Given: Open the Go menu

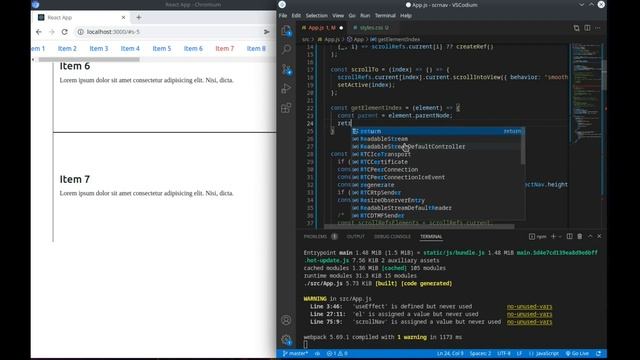Looking at the screenshot, I should pos(352,16).
